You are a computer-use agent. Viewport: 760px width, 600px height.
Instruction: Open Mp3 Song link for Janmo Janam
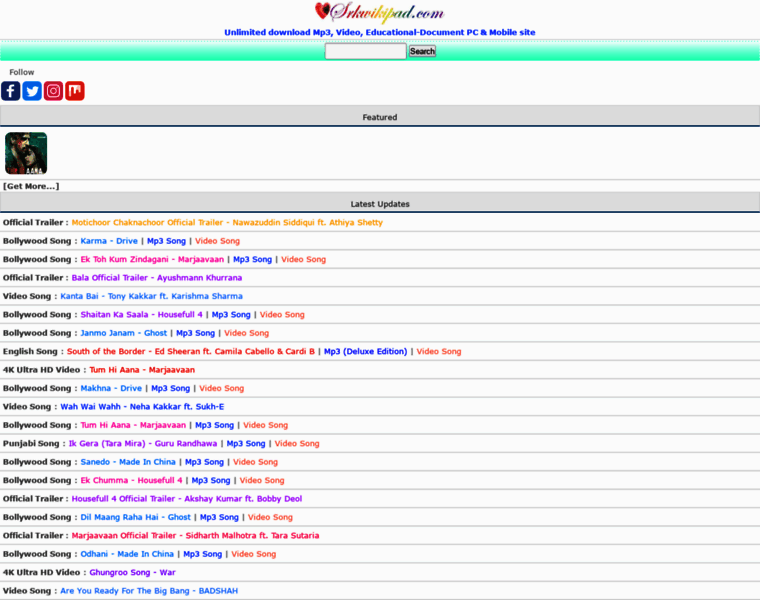[195, 333]
